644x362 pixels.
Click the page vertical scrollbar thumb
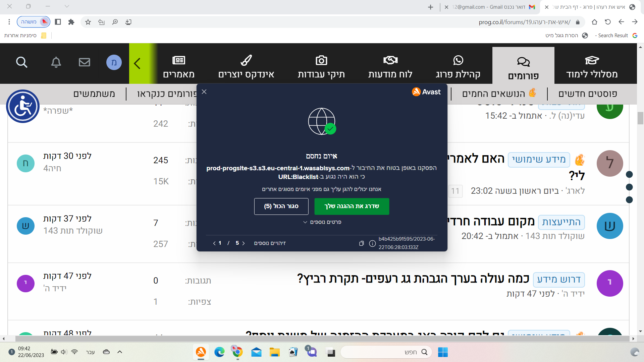click(640, 118)
